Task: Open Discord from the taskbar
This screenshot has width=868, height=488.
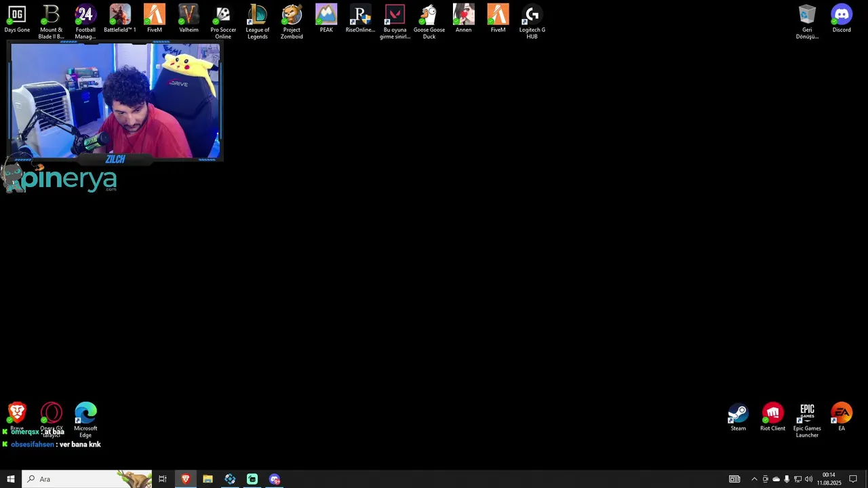Action: pos(275,479)
